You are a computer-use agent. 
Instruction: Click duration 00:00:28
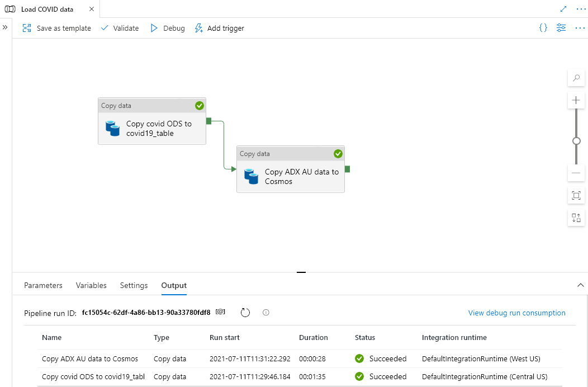312,358
